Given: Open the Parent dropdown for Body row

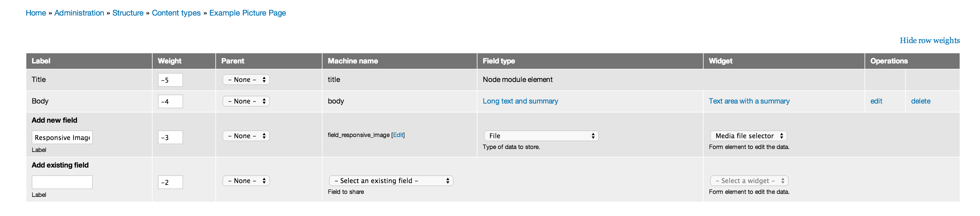Looking at the screenshot, I should 246,101.
